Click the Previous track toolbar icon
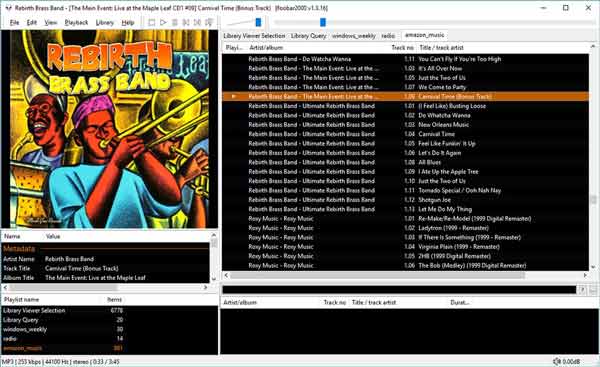Screen dimensions: 600x367 [186, 23]
